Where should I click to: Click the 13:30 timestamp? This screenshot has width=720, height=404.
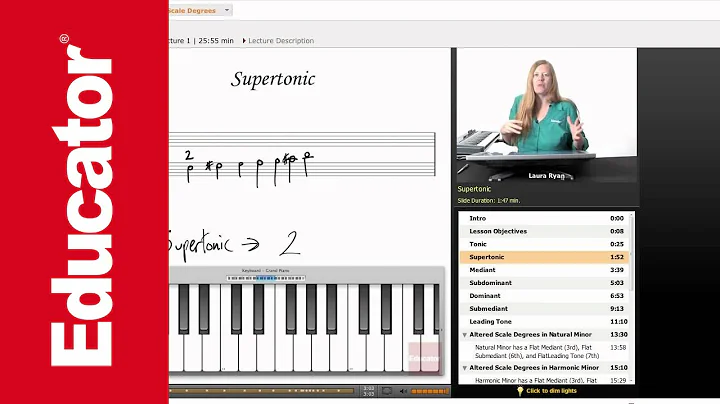click(x=619, y=335)
